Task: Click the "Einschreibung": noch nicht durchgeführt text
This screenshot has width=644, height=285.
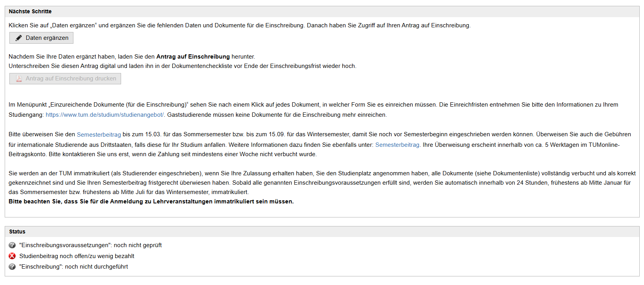Action: [x=74, y=267]
